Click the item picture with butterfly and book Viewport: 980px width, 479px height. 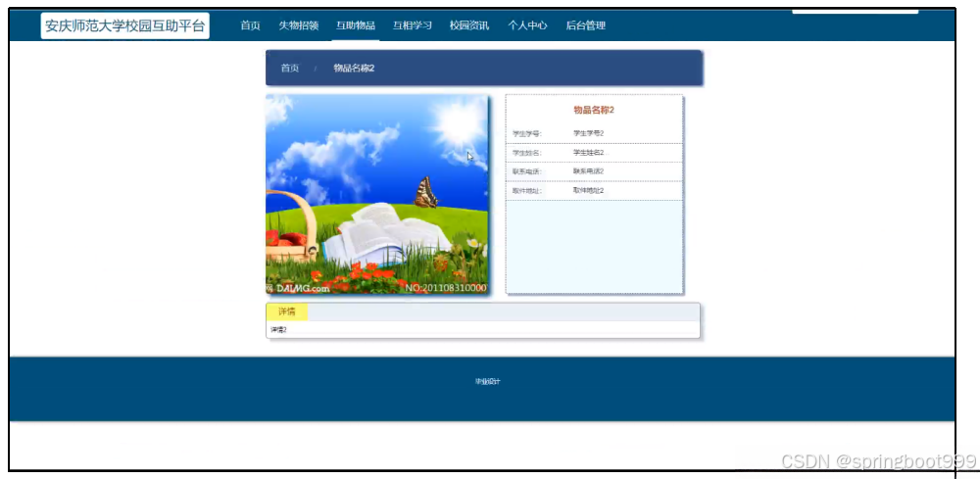[376, 194]
